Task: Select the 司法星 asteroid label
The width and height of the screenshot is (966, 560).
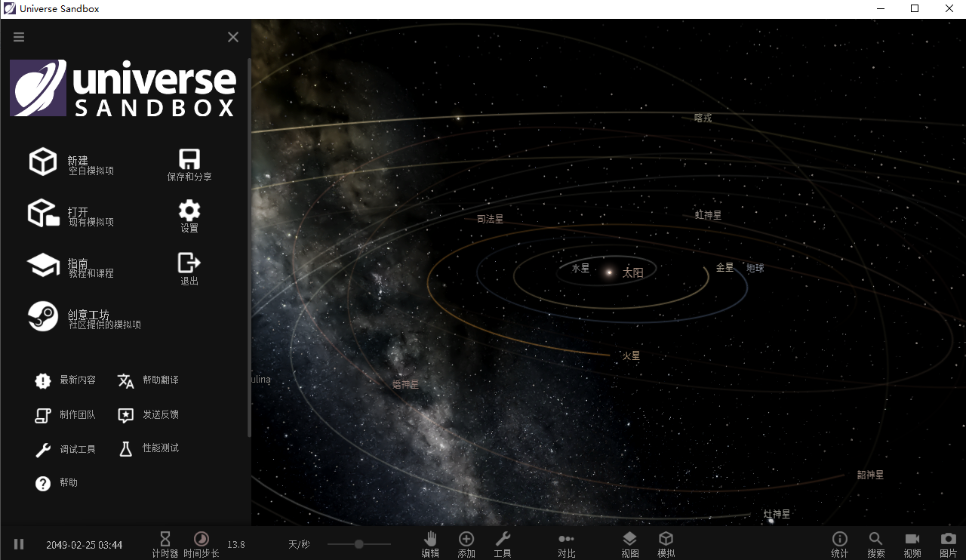Action: click(490, 220)
